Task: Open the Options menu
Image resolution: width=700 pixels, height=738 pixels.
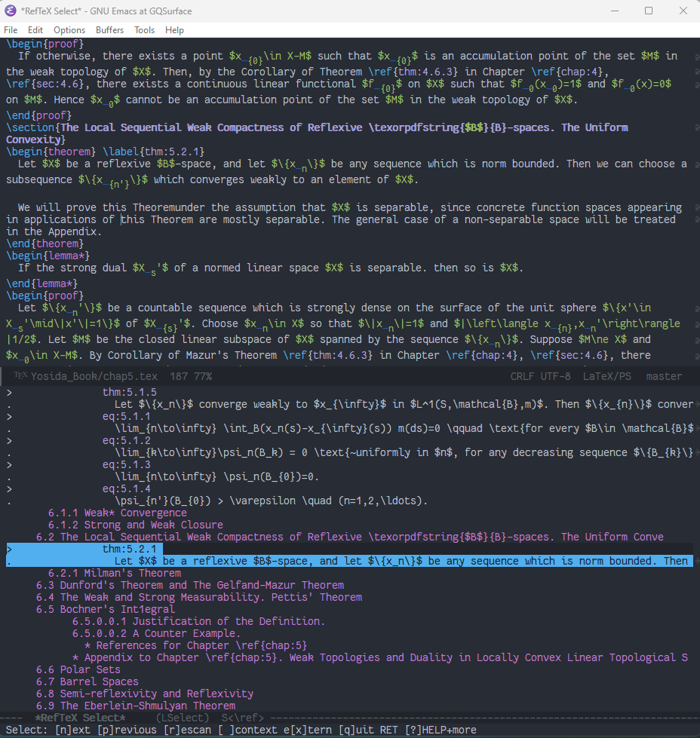Action: (69, 30)
